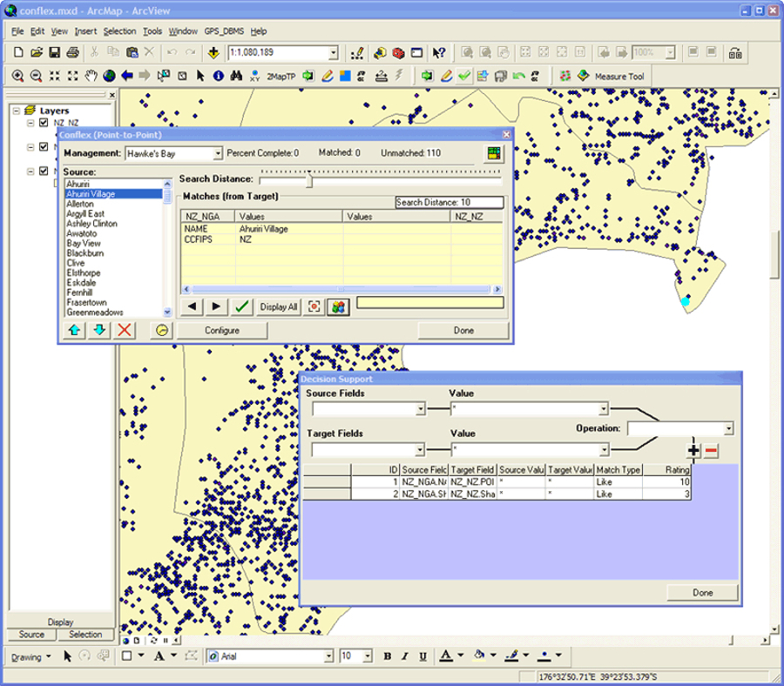Open the map scale dropdown
The image size is (784, 686).
333,53
